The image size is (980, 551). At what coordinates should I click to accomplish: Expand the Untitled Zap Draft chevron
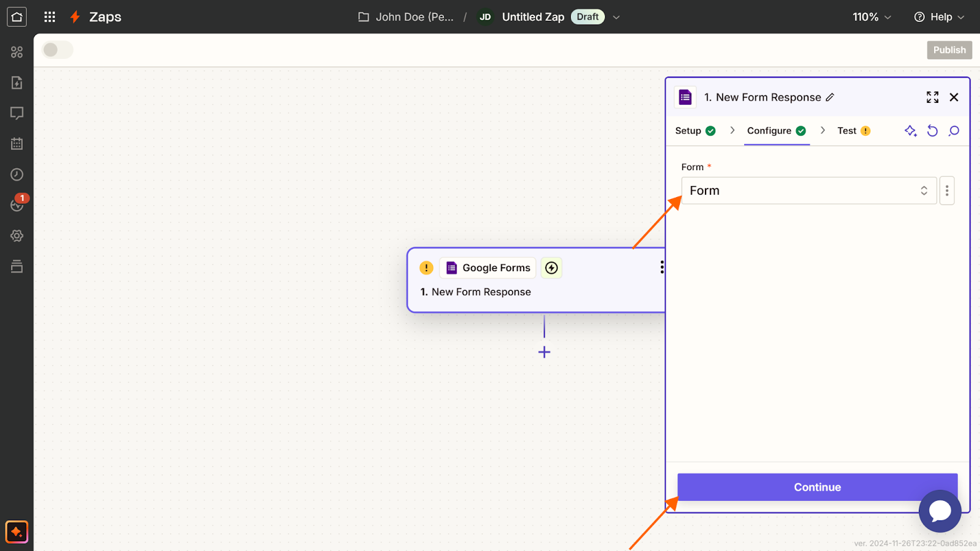pyautogui.click(x=616, y=17)
